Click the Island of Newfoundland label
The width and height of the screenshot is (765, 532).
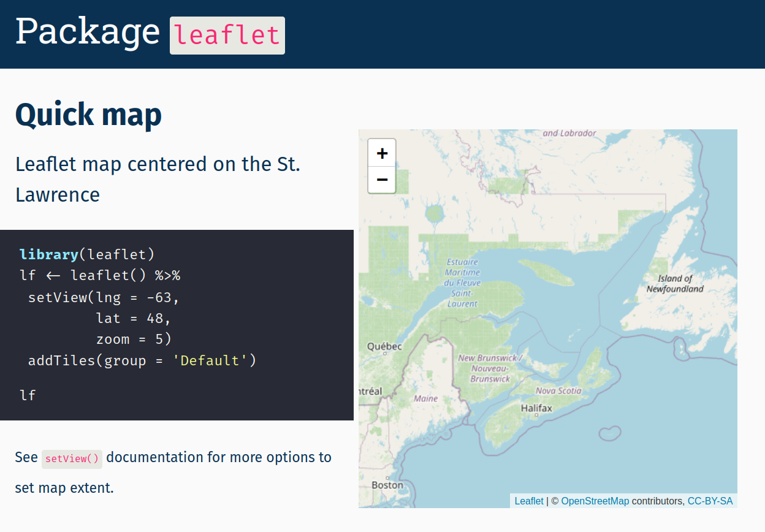coord(672,283)
